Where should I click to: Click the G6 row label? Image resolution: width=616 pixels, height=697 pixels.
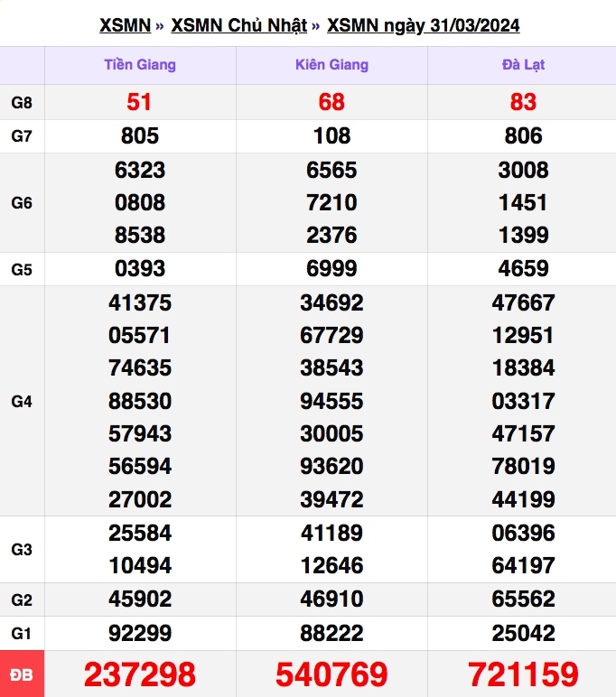click(22, 203)
